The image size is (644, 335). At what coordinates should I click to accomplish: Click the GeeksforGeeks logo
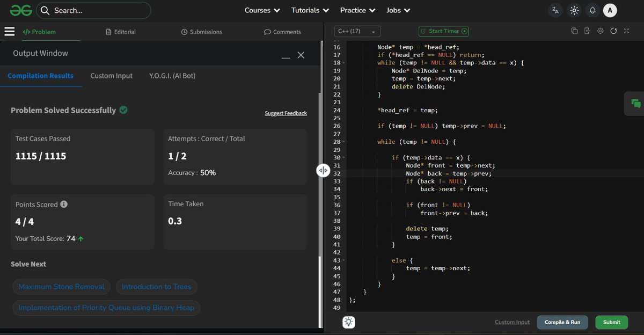20,10
